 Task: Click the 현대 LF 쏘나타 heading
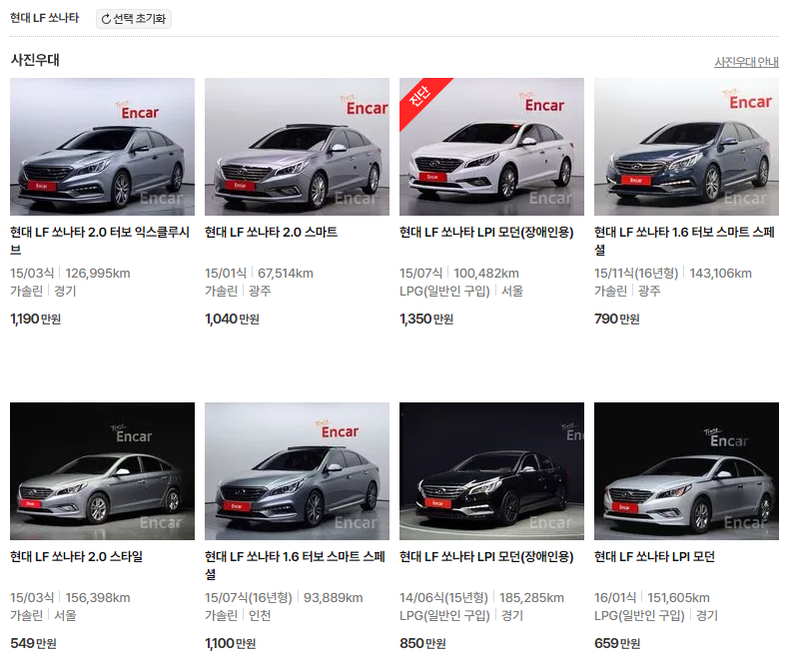45,18
